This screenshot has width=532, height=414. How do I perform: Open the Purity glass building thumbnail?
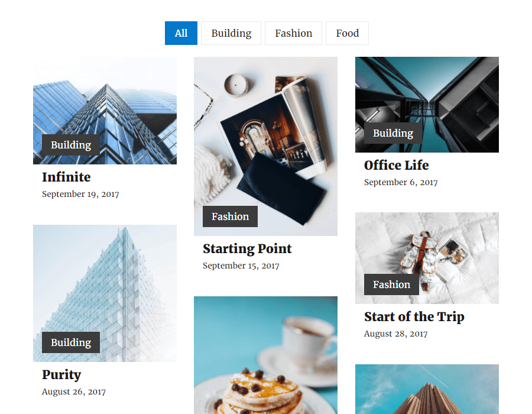tap(105, 293)
